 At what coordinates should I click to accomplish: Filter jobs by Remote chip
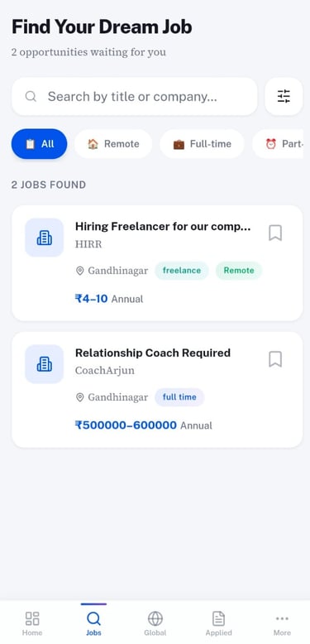point(113,144)
